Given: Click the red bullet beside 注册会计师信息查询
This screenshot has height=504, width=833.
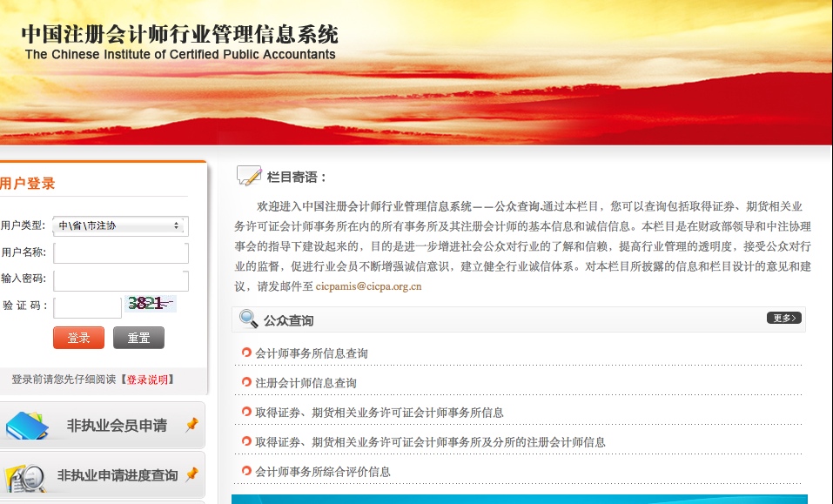Looking at the screenshot, I should coord(246,382).
